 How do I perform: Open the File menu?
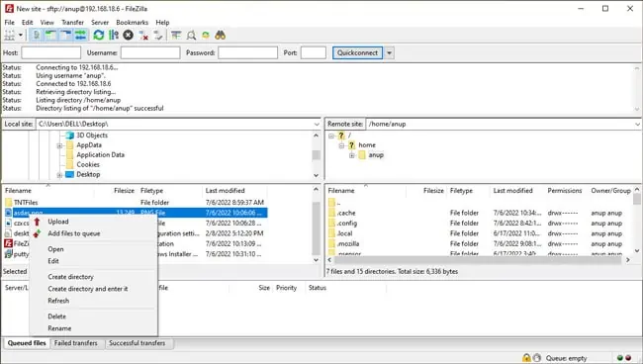pos(9,22)
